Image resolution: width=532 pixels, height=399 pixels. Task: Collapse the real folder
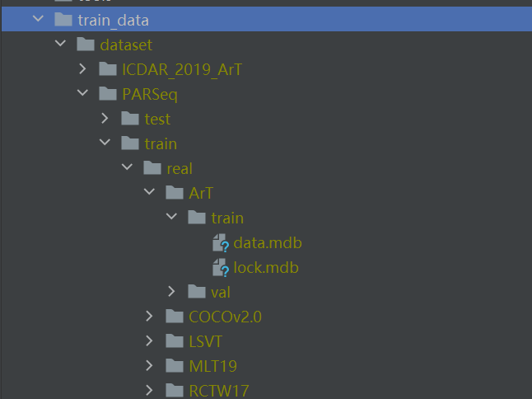pos(127,168)
